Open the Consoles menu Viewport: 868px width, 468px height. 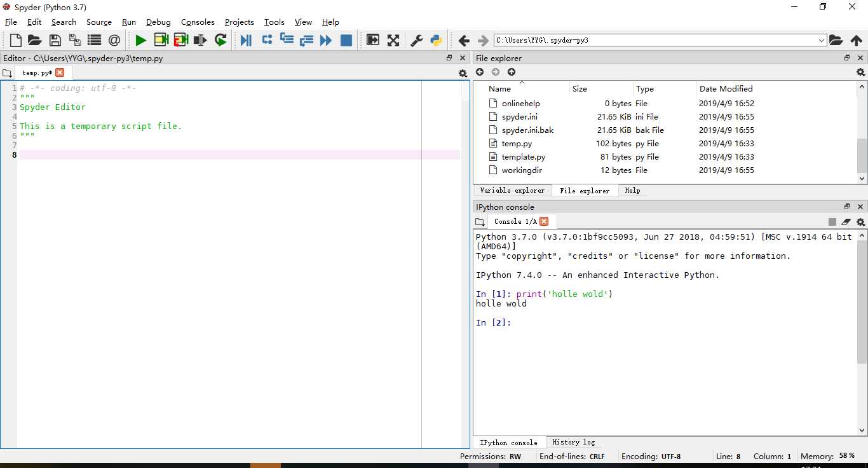click(198, 22)
